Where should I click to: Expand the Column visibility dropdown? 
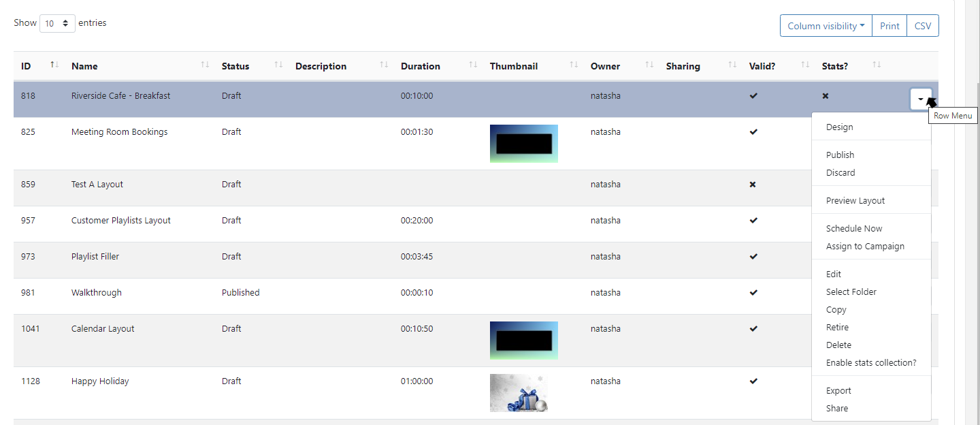click(826, 26)
